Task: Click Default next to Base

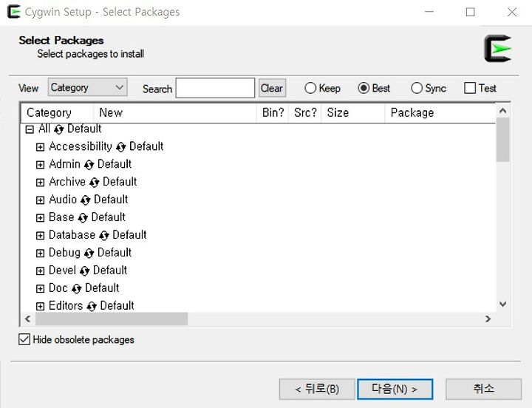Action: click(x=108, y=217)
